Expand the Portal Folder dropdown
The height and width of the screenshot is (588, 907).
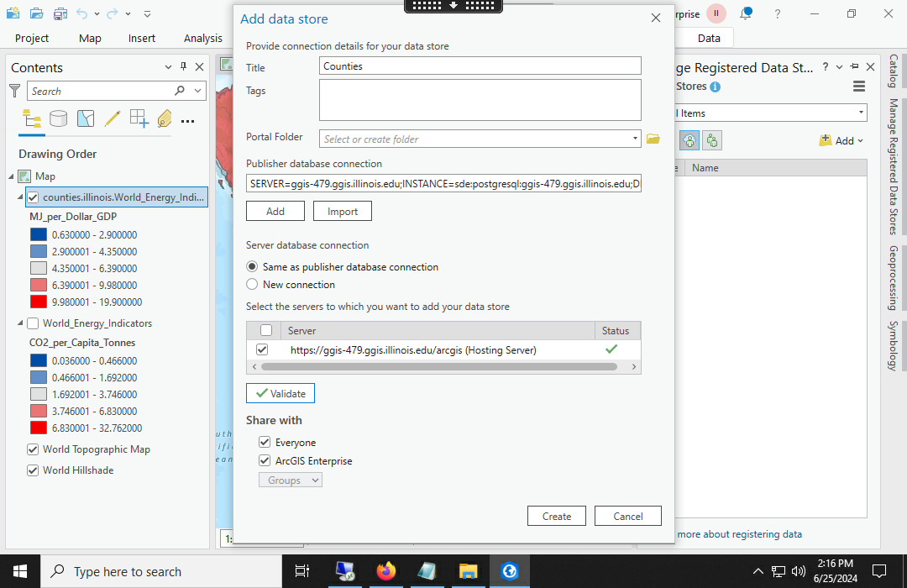click(636, 139)
